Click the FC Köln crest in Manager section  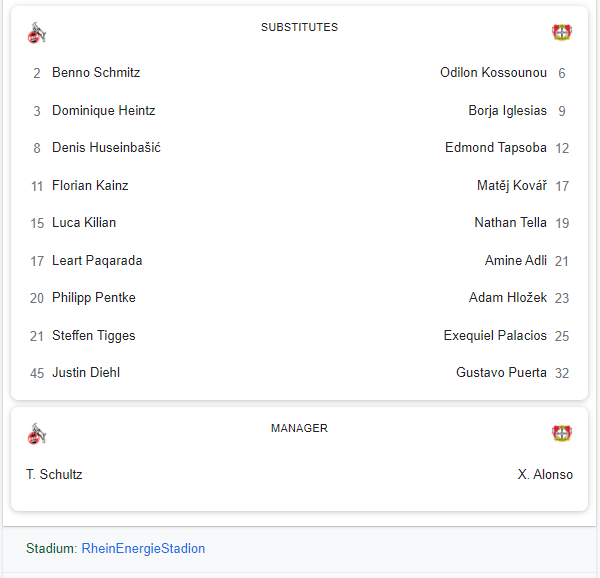[37, 434]
